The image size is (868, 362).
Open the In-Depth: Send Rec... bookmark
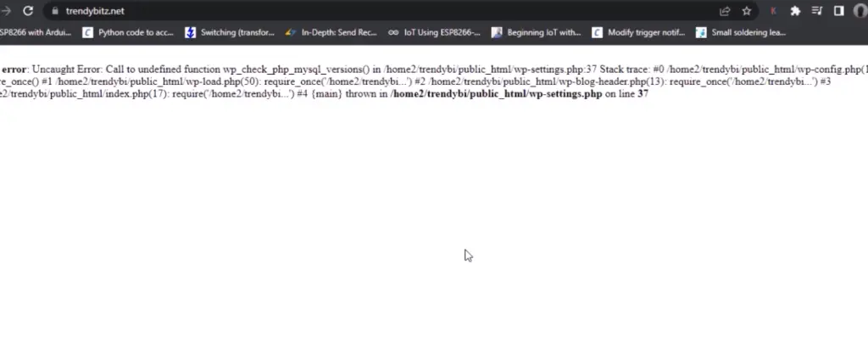pyautogui.click(x=331, y=33)
